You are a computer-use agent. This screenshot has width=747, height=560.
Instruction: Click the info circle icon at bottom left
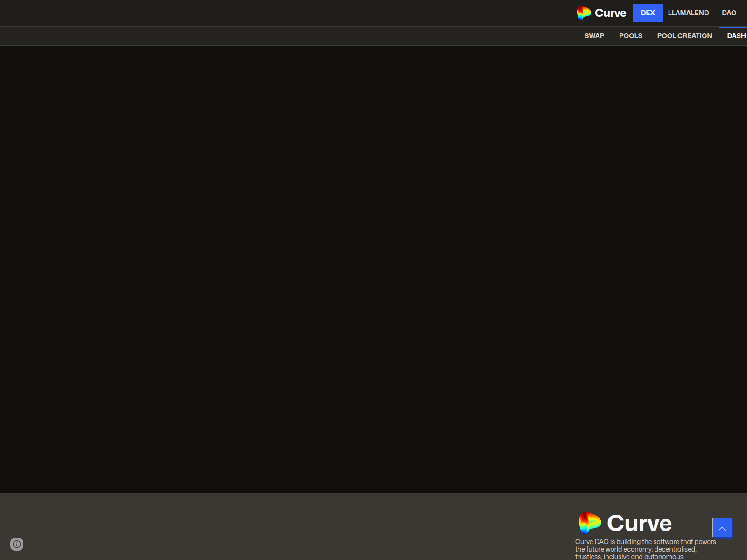point(17,544)
